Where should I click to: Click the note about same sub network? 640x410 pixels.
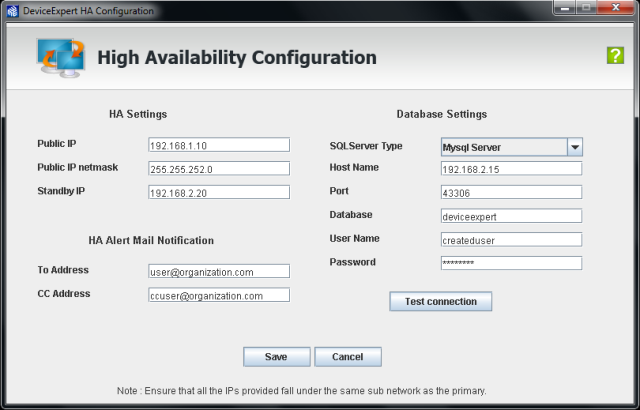(x=302, y=391)
